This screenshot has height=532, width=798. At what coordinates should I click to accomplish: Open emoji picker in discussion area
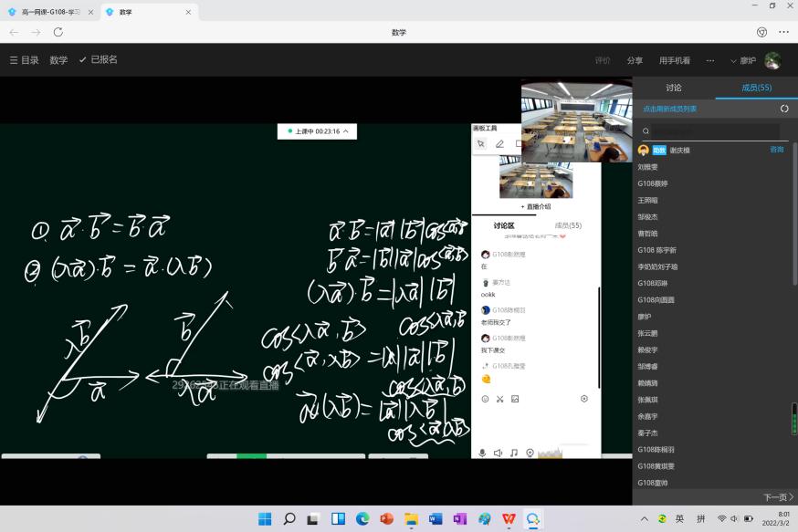(485, 399)
